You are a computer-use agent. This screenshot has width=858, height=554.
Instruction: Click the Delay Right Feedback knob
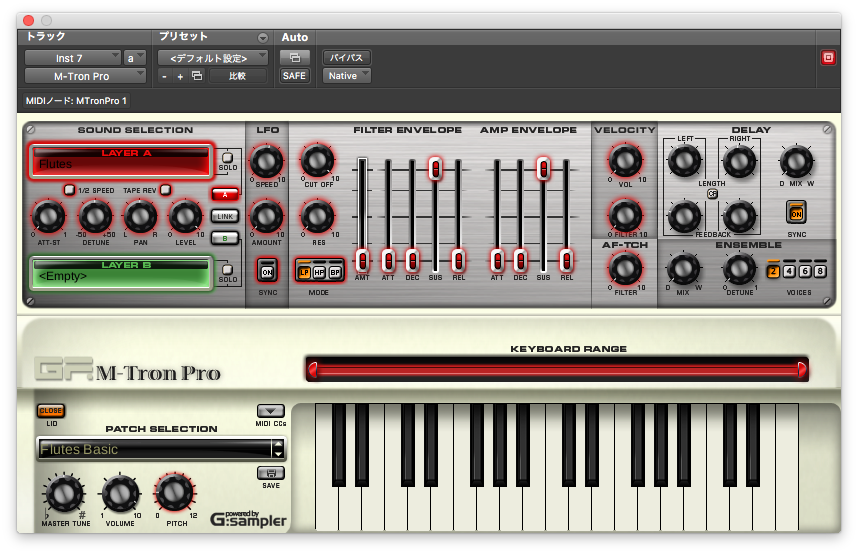point(740,216)
